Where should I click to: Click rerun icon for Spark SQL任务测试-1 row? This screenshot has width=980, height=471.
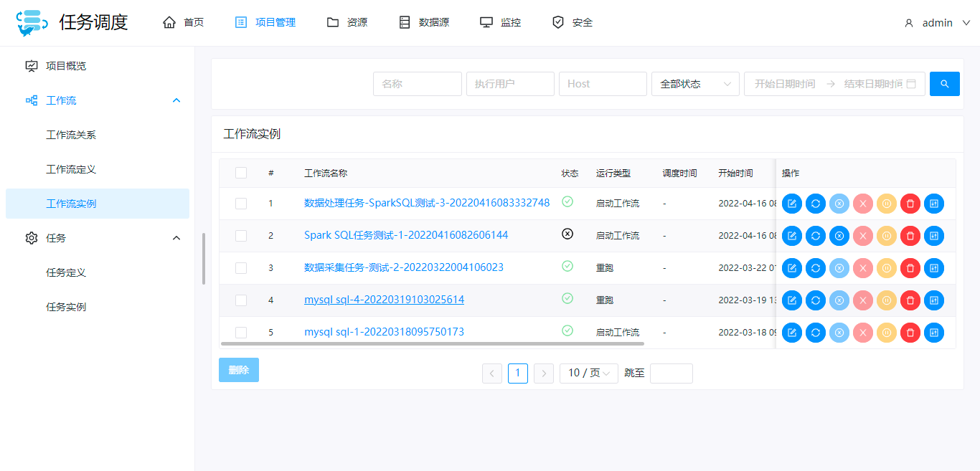(815, 236)
